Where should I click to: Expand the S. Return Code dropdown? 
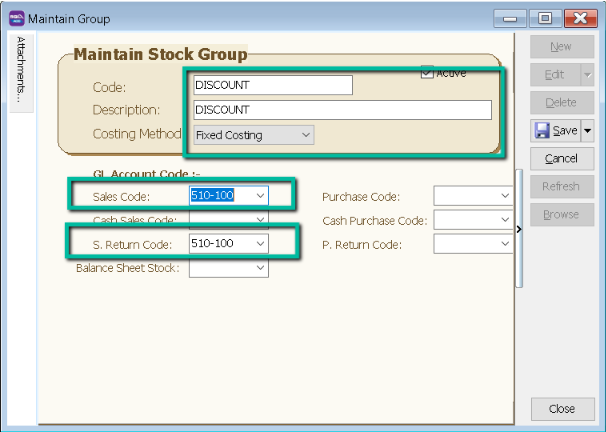tap(261, 244)
